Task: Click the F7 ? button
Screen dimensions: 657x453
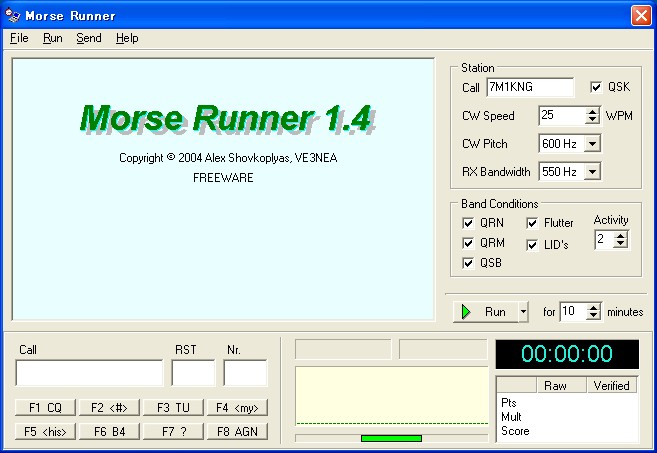Action: pos(173,432)
